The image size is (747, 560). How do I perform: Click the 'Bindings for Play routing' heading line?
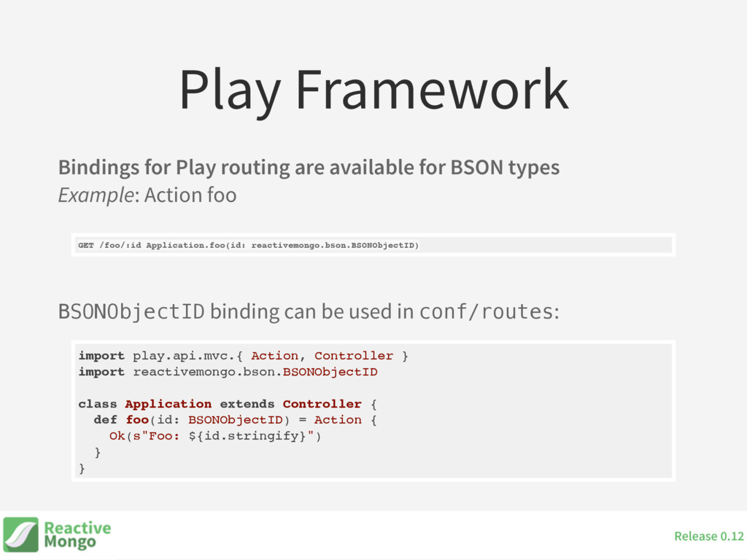(309, 168)
